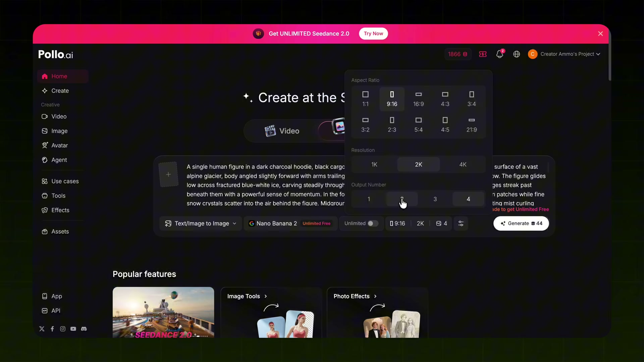
Task: Open the 9:16 aspect ratio setting
Action: [x=397, y=224]
